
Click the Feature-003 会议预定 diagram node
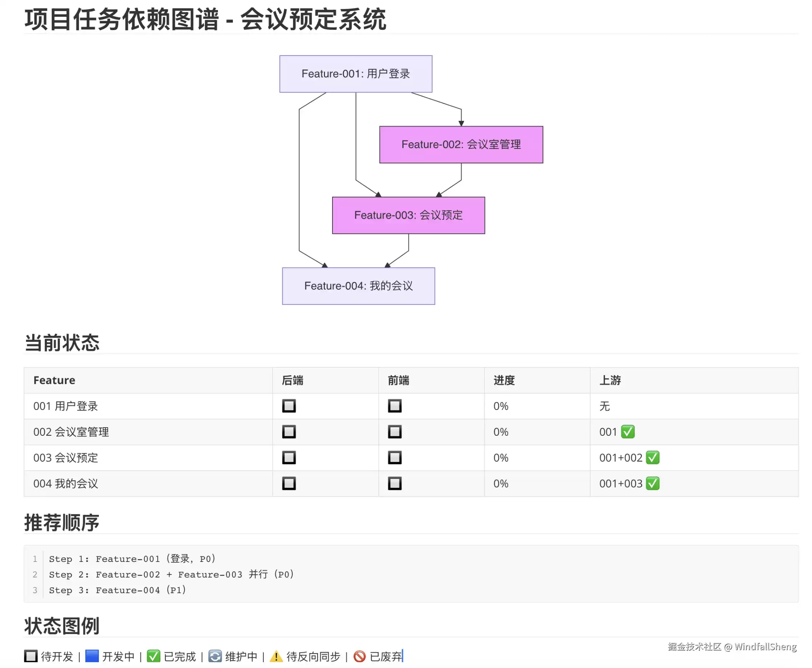408,215
